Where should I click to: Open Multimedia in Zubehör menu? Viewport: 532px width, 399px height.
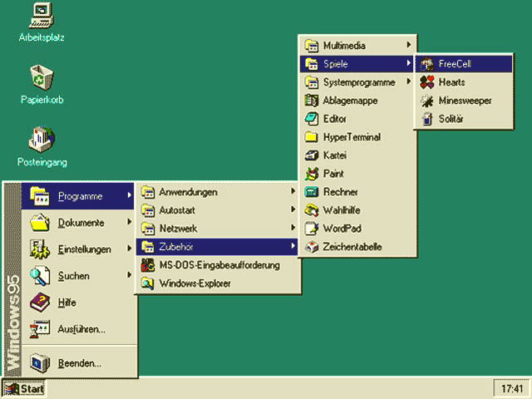point(357,46)
